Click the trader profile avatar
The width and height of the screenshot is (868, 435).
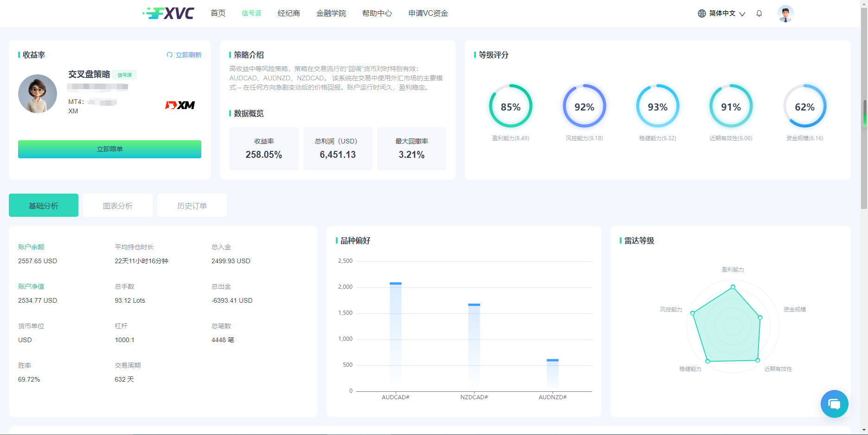(x=38, y=94)
